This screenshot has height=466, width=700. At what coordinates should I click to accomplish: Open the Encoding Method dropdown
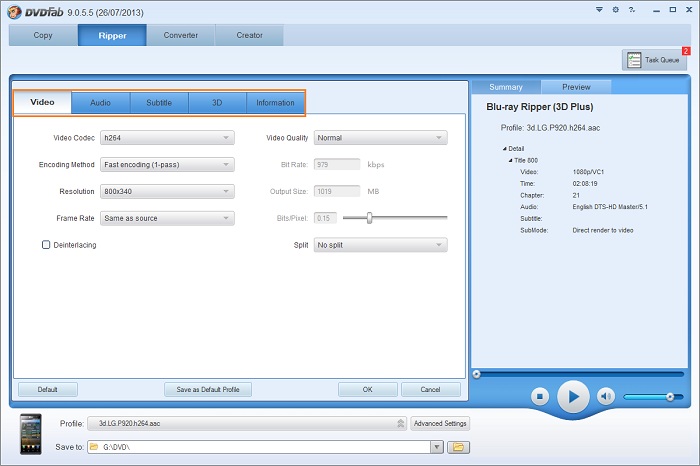[167, 164]
